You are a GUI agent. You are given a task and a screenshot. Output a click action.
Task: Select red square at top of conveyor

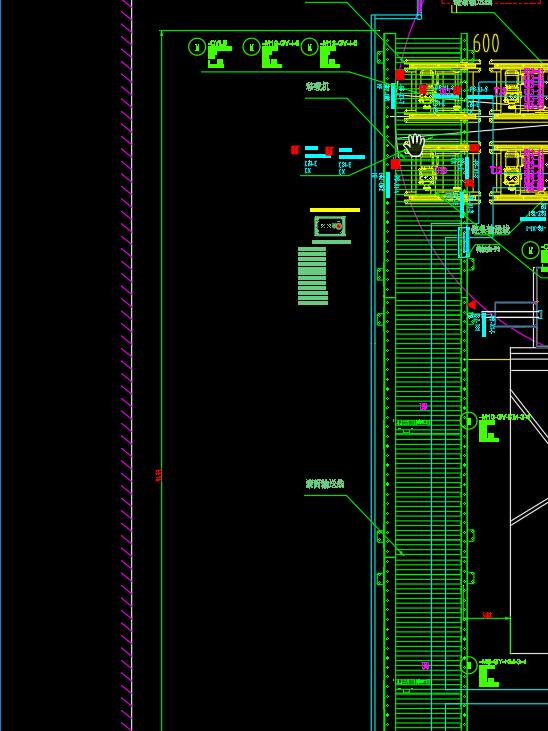click(x=400, y=75)
